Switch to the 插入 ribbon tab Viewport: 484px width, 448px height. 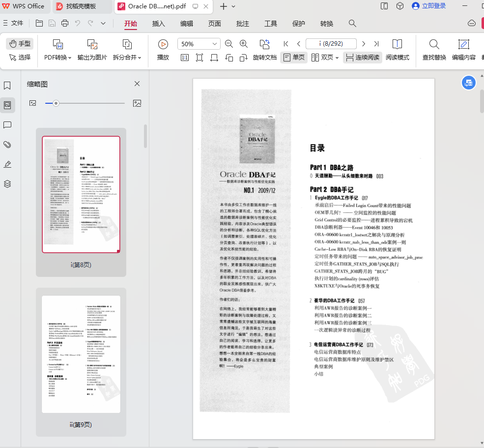(x=159, y=24)
